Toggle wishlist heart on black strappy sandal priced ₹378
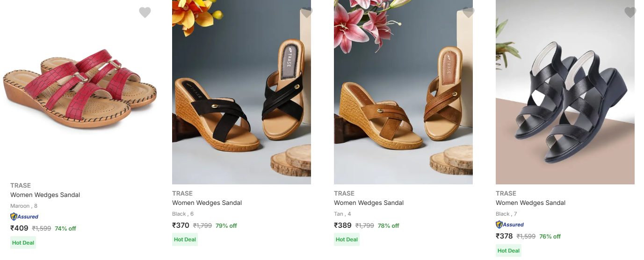The height and width of the screenshot is (260, 644). pos(630,13)
